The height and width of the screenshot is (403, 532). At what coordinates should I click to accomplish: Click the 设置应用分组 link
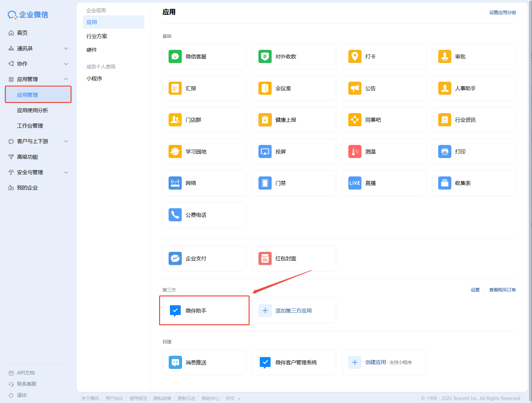(x=502, y=12)
